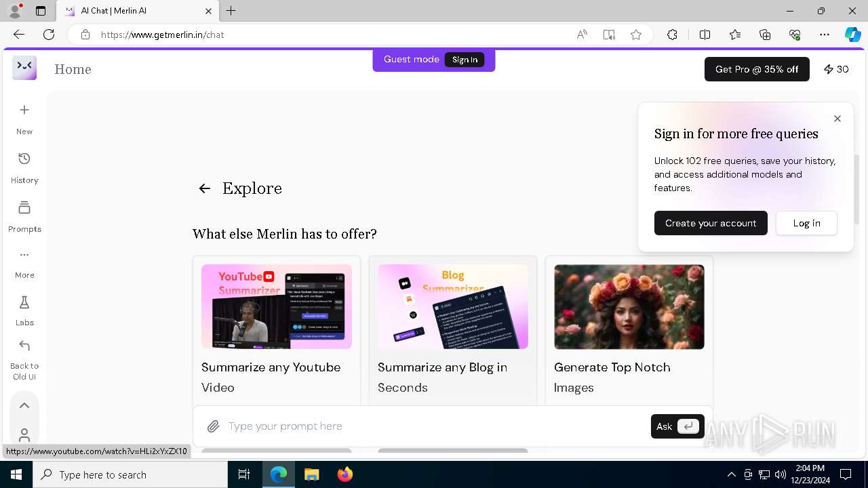This screenshot has width=868, height=488.
Task: Click the browser Back button
Action: tap(19, 35)
